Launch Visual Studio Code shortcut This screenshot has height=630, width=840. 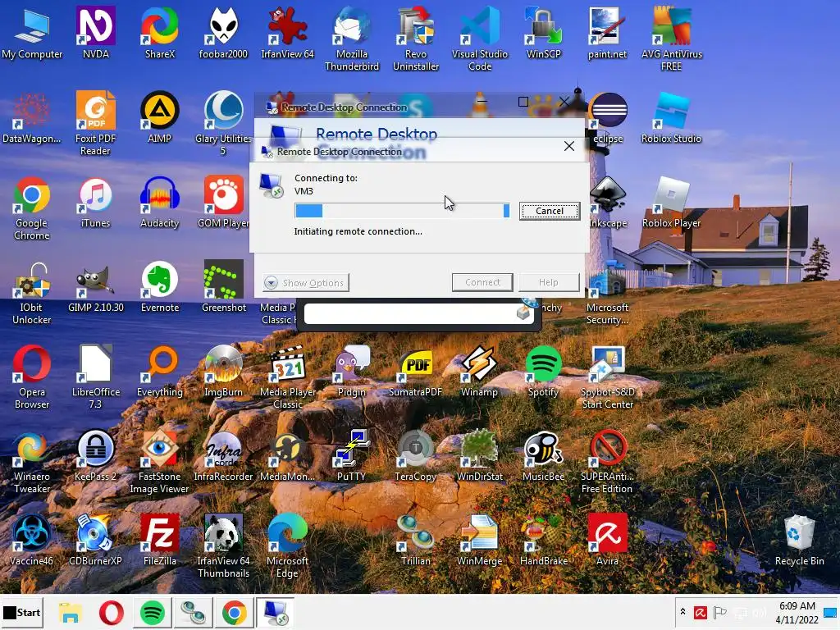coord(479,39)
